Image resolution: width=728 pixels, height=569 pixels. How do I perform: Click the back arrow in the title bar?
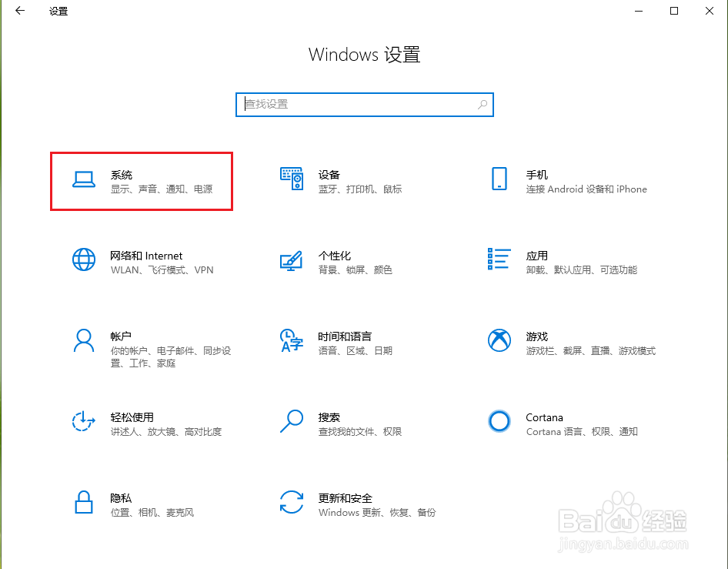pos(20,12)
